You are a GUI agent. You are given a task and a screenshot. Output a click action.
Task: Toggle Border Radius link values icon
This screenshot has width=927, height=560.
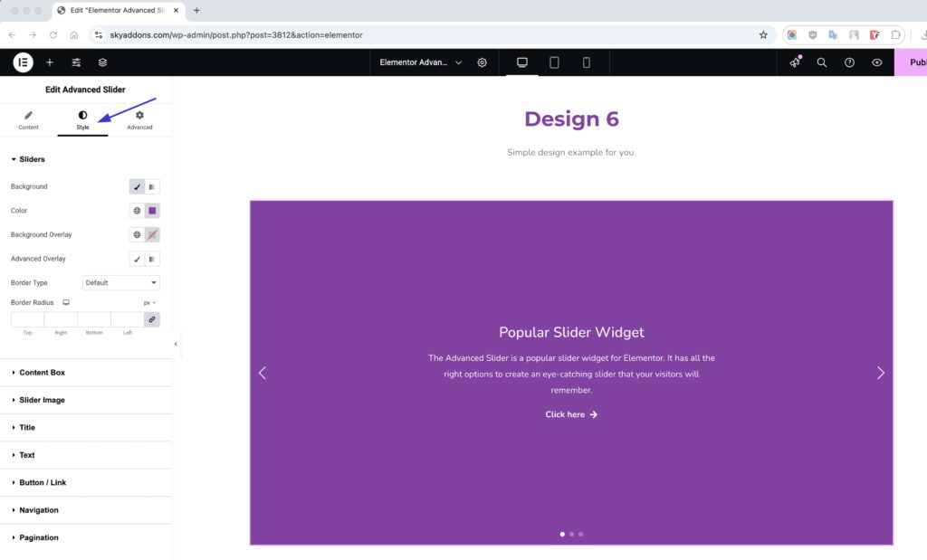pyautogui.click(x=152, y=319)
